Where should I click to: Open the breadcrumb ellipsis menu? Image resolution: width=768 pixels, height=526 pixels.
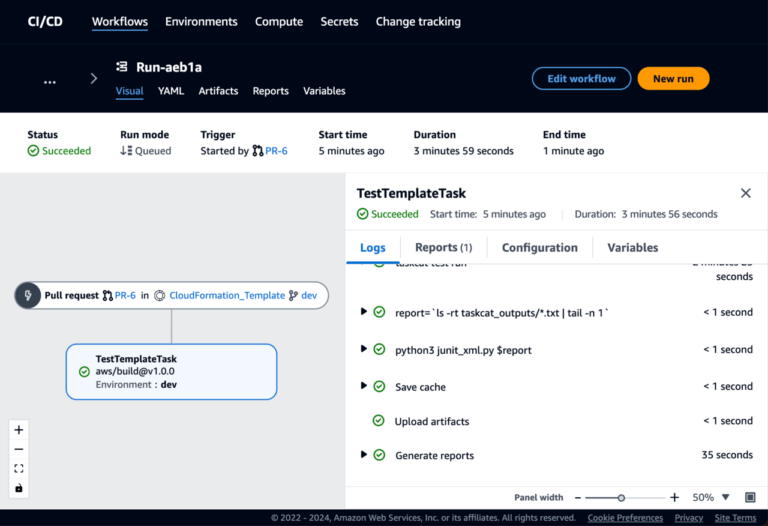(49, 82)
